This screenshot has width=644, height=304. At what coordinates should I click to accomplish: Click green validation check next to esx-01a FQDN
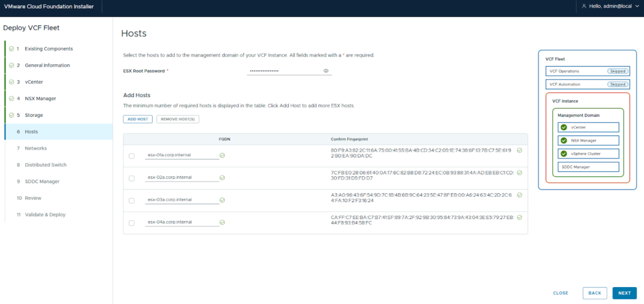click(223, 155)
